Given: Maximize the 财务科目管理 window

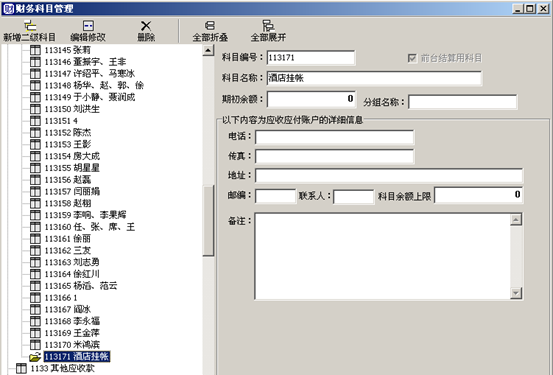Looking at the screenshot, I should pyautogui.click(x=530, y=9).
